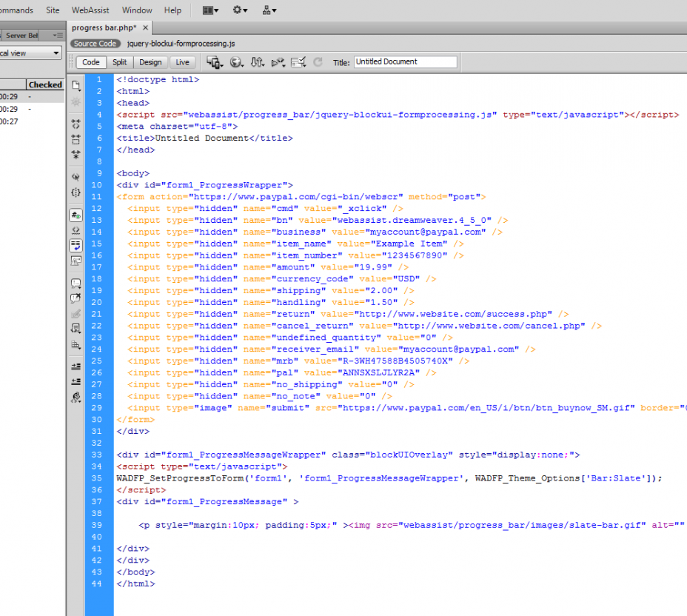Toggle Line Numbers in coding toolbar
687x616 pixels.
coord(76,215)
